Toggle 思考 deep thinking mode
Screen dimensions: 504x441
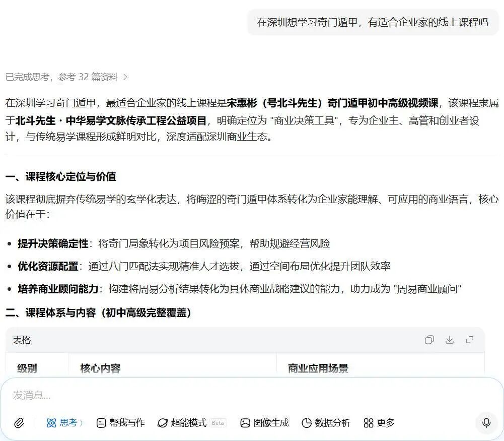click(x=62, y=423)
